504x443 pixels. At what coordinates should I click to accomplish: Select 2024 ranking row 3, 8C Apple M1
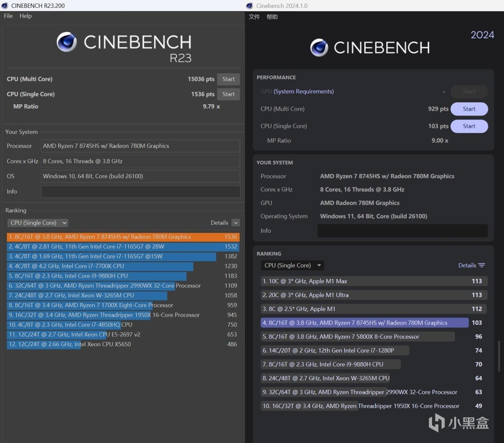click(374, 309)
